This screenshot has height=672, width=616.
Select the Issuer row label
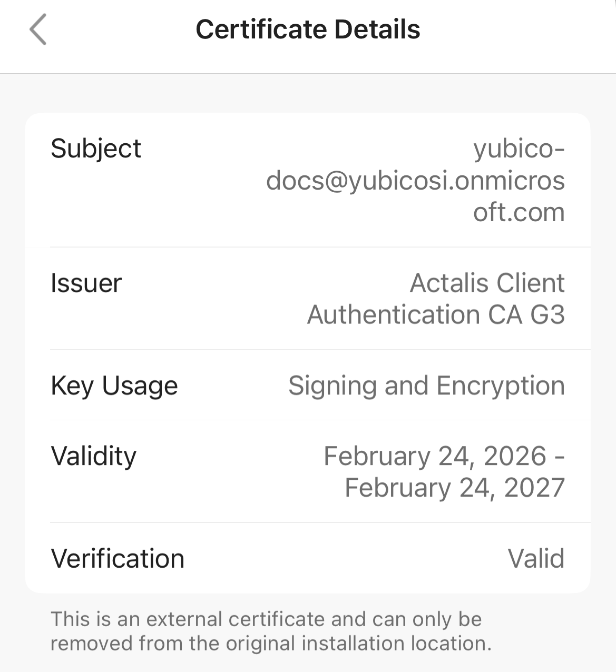(86, 283)
